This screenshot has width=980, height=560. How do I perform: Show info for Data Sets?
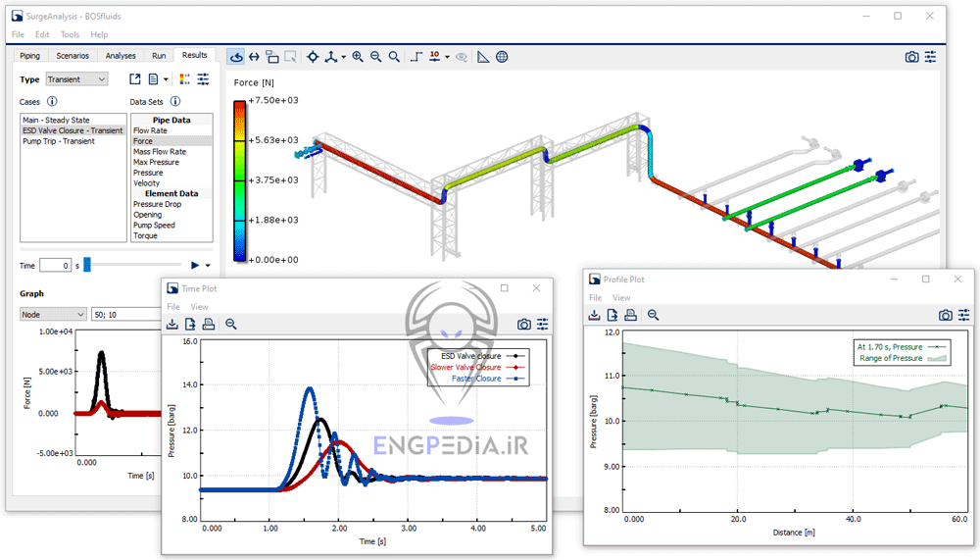tap(175, 101)
